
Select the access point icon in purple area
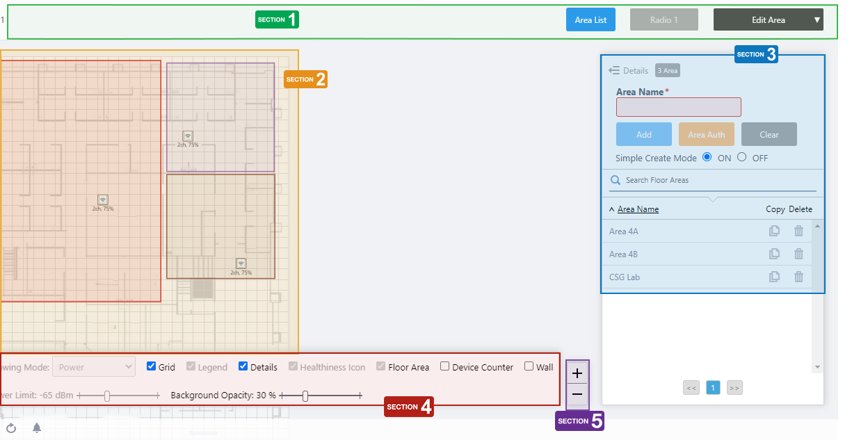pyautogui.click(x=188, y=136)
